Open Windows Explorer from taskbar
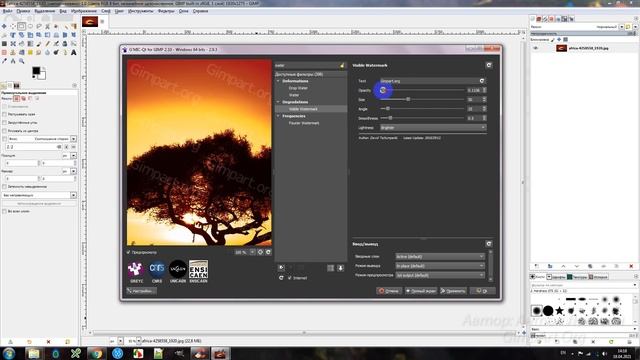The height and width of the screenshot is (360, 640). (x=33, y=353)
